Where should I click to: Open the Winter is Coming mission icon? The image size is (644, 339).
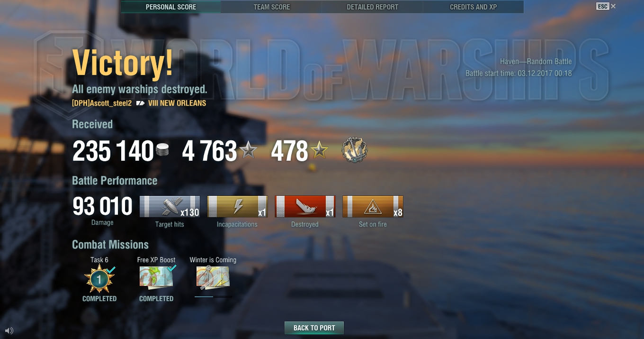tap(213, 277)
